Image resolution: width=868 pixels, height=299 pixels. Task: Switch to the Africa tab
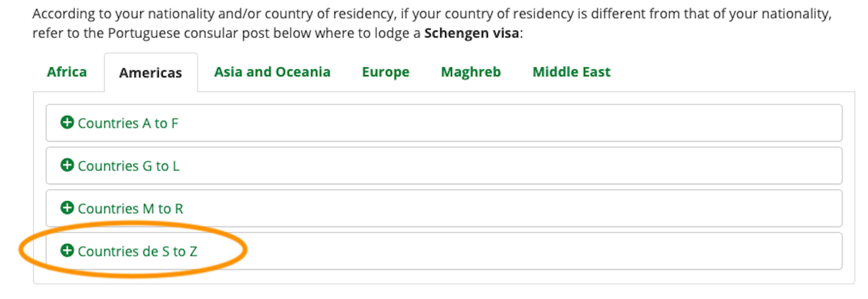point(67,72)
